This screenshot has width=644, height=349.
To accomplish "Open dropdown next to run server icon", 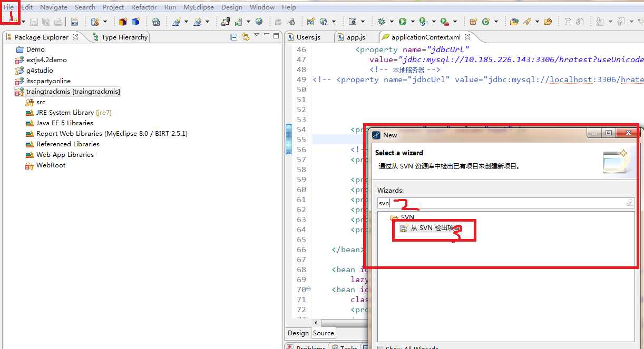I will click(x=248, y=22).
